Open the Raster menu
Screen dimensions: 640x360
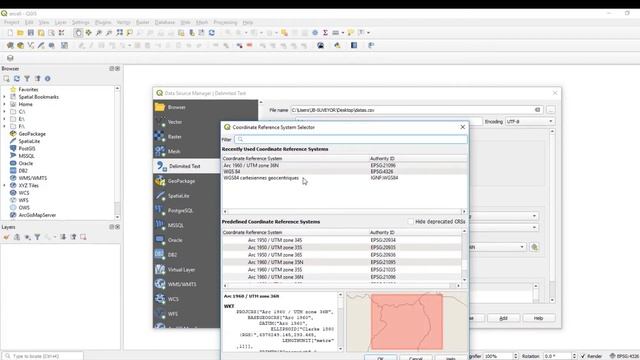(142, 22)
